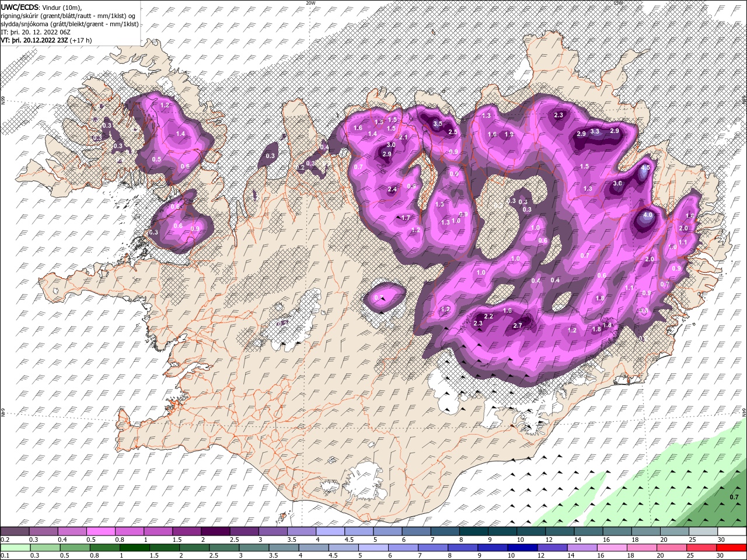Click the 1.7 snowfall value on the map

click(x=406, y=218)
